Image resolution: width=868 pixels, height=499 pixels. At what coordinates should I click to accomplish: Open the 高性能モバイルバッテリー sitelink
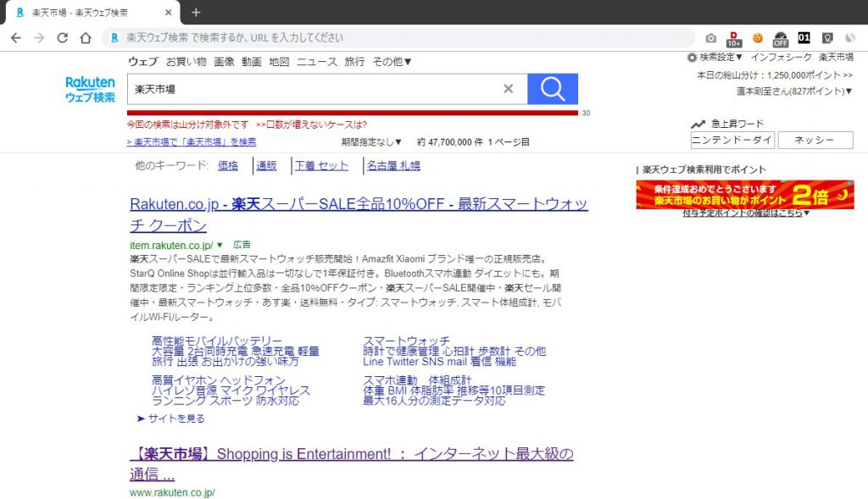pos(217,341)
